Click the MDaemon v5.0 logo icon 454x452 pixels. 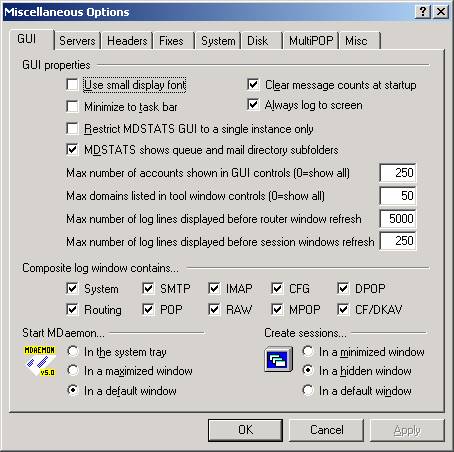(x=40, y=361)
